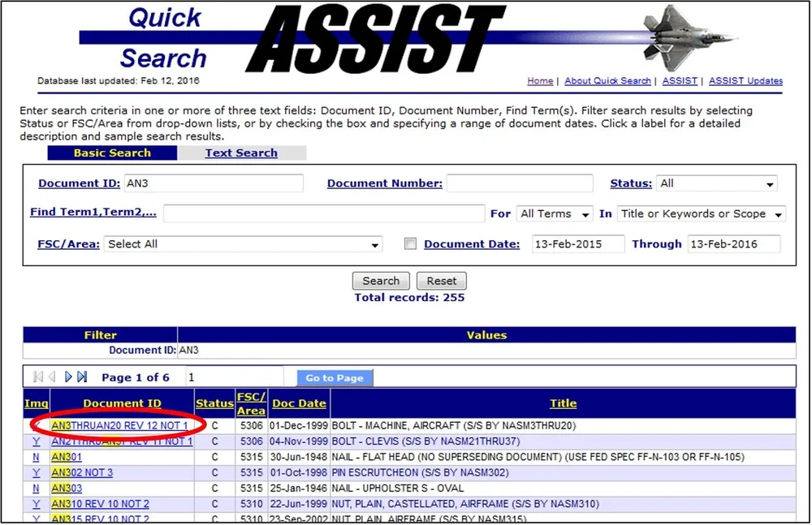Focus the Document Number input field
Image resolution: width=812 pixels, height=525 pixels.
[x=520, y=183]
